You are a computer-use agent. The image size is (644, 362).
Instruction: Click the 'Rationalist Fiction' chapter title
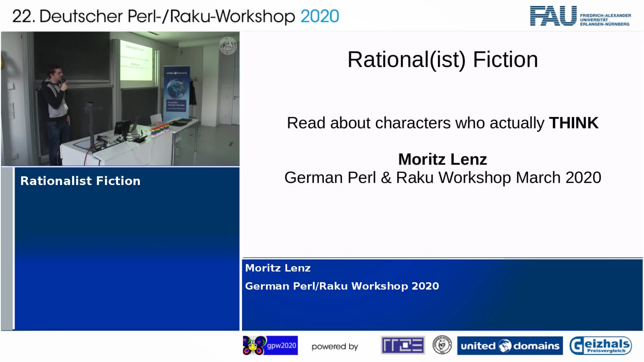(x=80, y=181)
